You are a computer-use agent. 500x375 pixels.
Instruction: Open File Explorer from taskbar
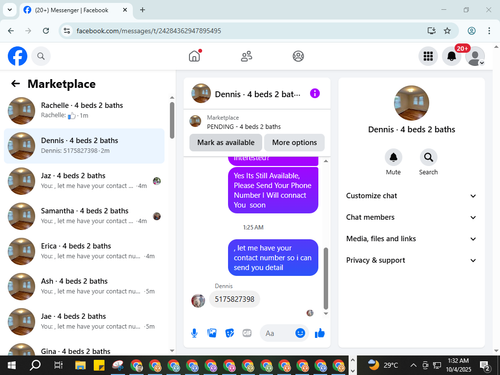click(80, 366)
